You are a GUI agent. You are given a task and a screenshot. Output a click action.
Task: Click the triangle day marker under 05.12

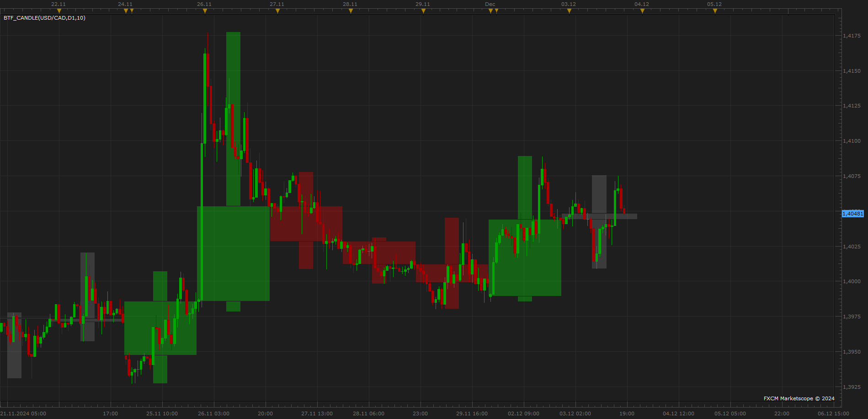click(x=715, y=11)
